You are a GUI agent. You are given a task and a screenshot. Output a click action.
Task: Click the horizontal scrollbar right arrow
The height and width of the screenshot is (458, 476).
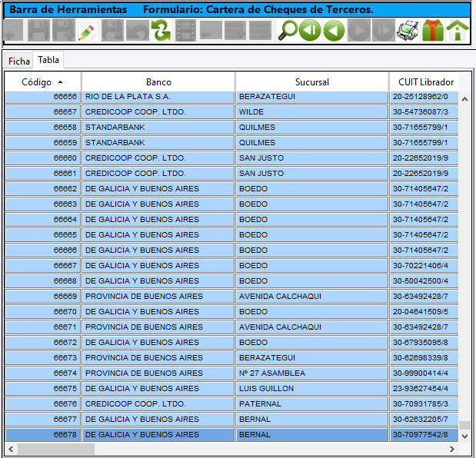click(x=452, y=449)
